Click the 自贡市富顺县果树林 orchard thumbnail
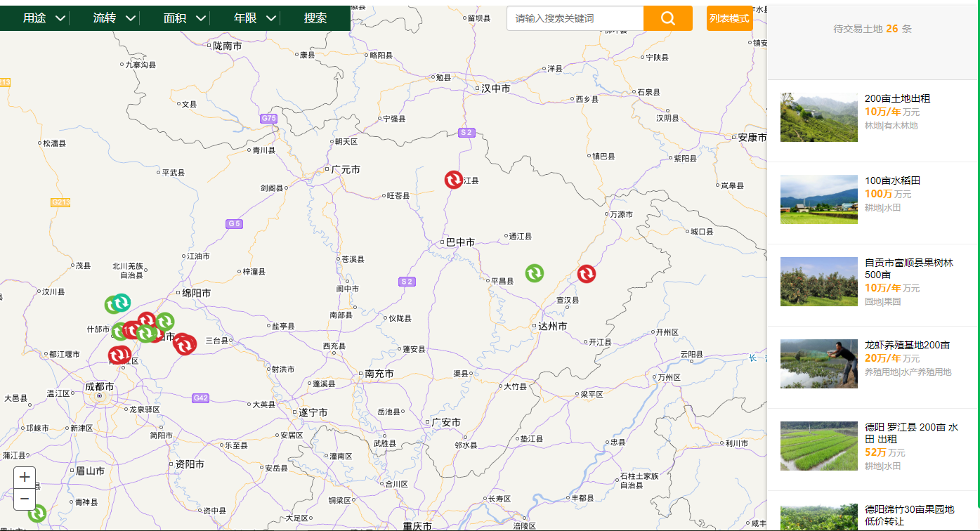Image resolution: width=980 pixels, height=531 pixels. point(818,282)
